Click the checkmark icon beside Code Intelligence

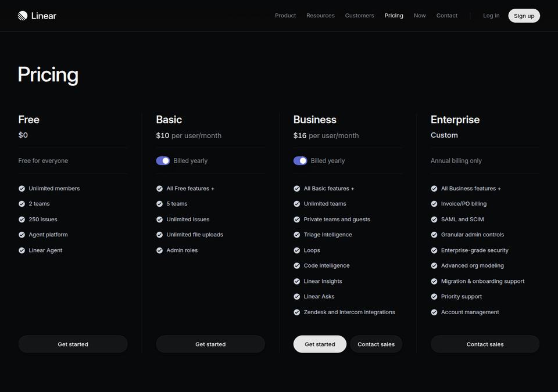[297, 266]
